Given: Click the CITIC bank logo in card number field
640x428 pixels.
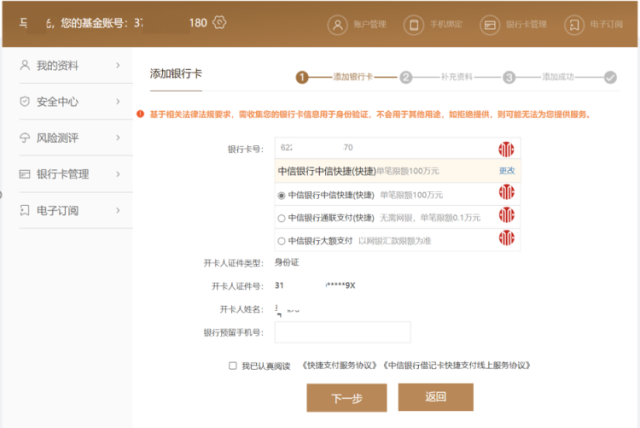Looking at the screenshot, I should click(506, 149).
